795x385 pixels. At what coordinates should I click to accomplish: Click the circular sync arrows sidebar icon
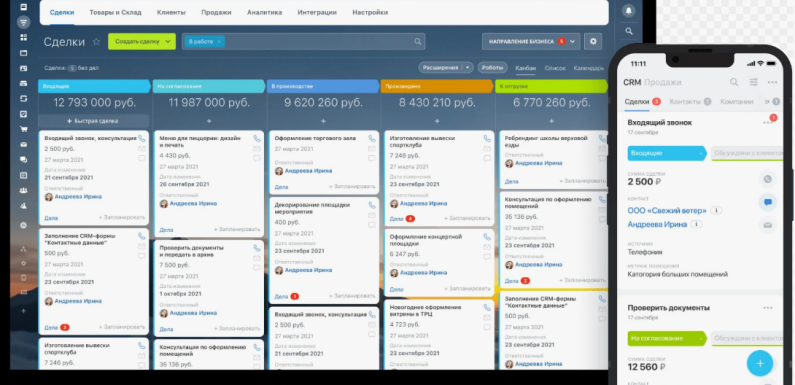23,98
